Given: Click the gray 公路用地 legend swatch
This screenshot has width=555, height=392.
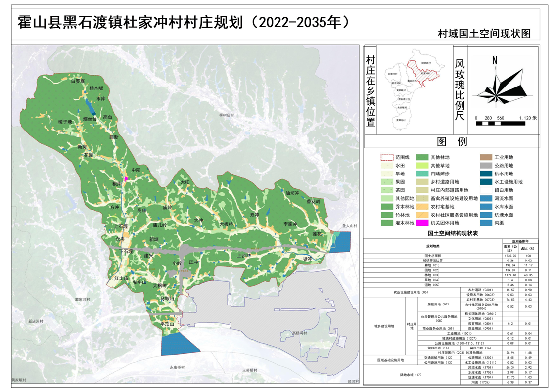Looking at the screenshot, I should (486, 166).
